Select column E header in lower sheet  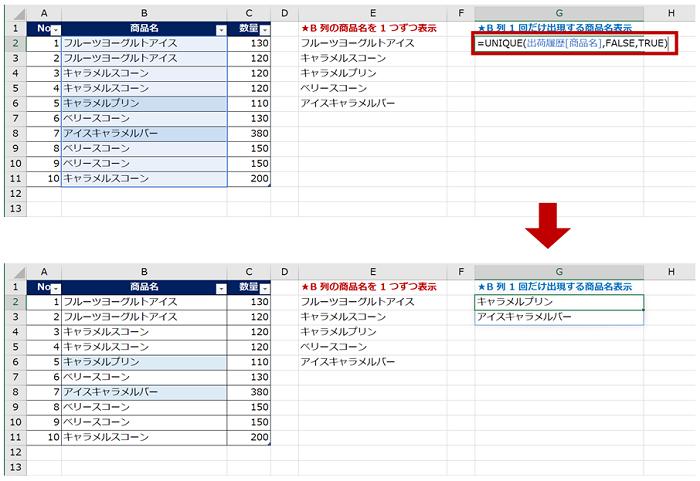(x=372, y=271)
